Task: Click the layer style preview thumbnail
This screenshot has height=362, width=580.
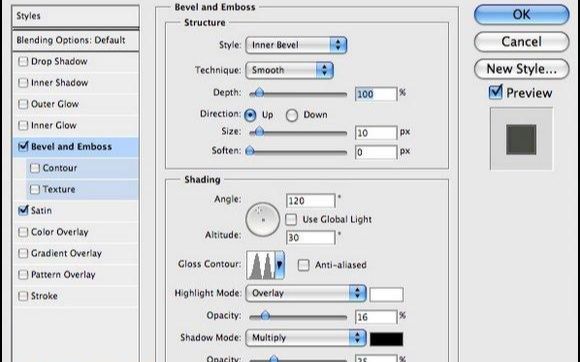Action: click(x=521, y=139)
